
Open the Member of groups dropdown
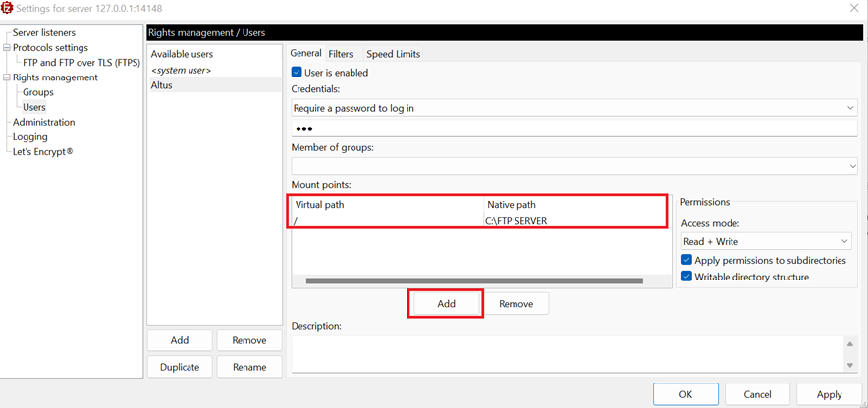coord(574,166)
